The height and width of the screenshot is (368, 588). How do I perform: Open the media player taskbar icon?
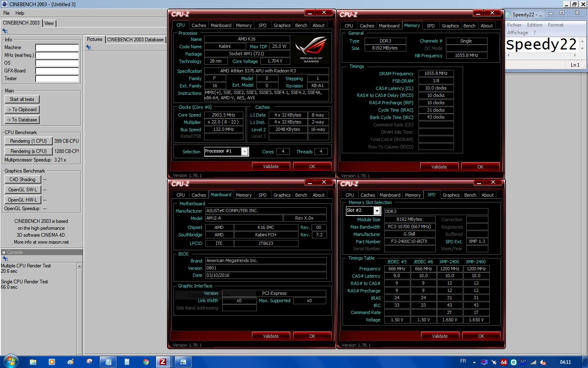[x=51, y=362]
